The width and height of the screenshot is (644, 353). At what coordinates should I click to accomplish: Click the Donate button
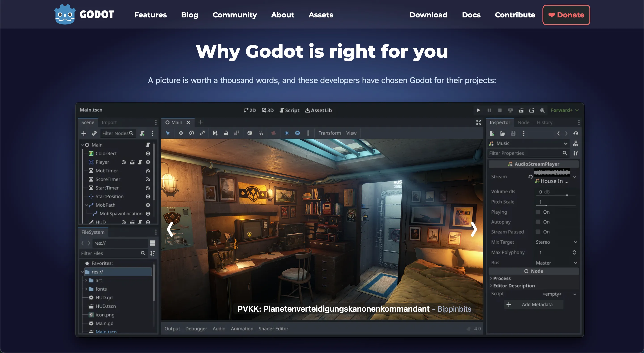(x=566, y=15)
